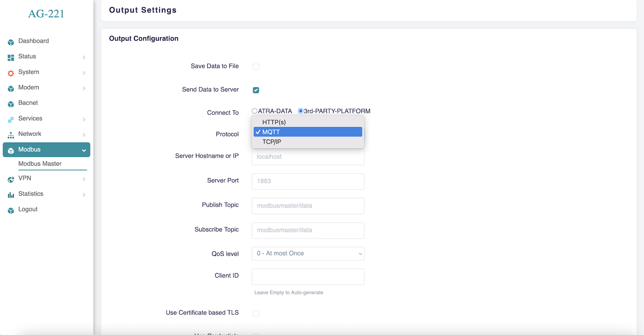The width and height of the screenshot is (644, 335).
Task: Open the QoS level dropdown
Action: pos(308,254)
